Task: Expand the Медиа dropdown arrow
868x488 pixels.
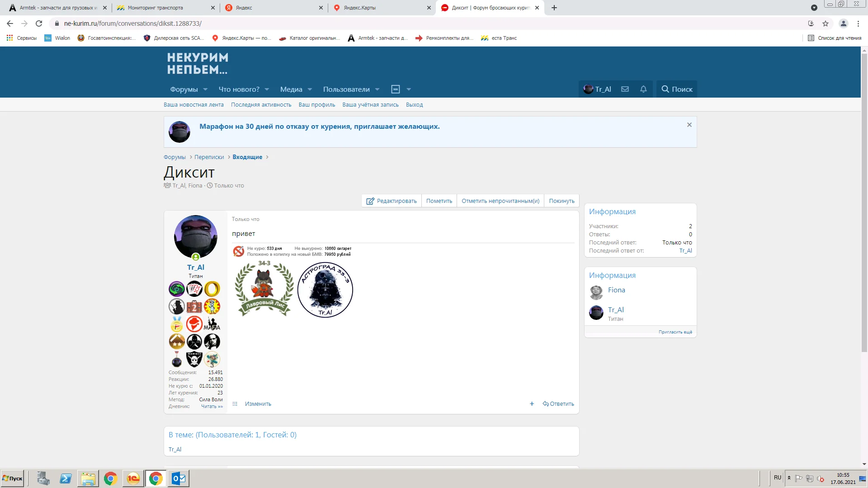Action: click(310, 89)
